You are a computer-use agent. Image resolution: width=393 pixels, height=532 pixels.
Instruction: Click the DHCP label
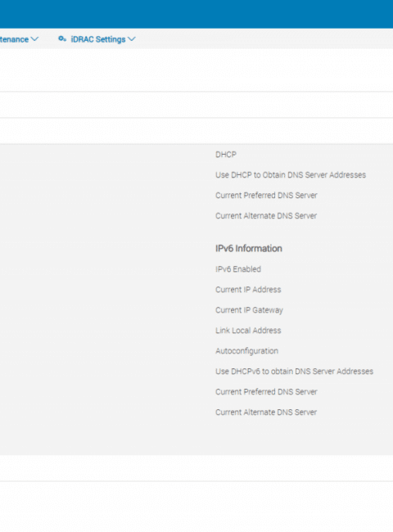tap(226, 155)
